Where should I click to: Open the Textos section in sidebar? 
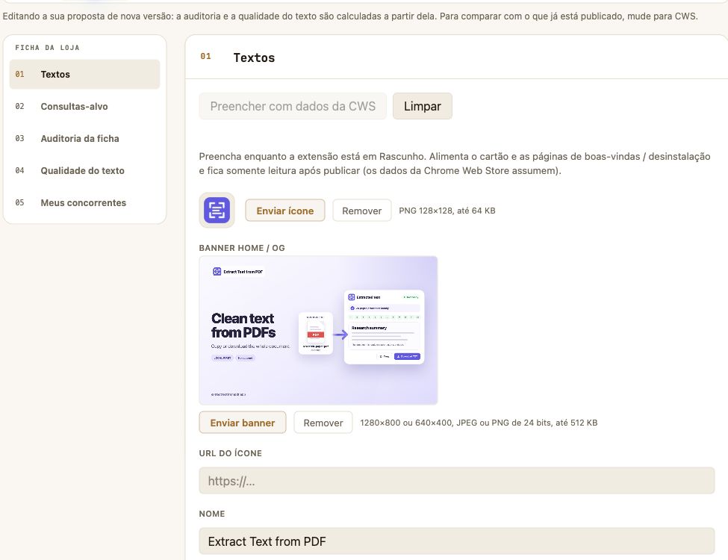pos(84,75)
